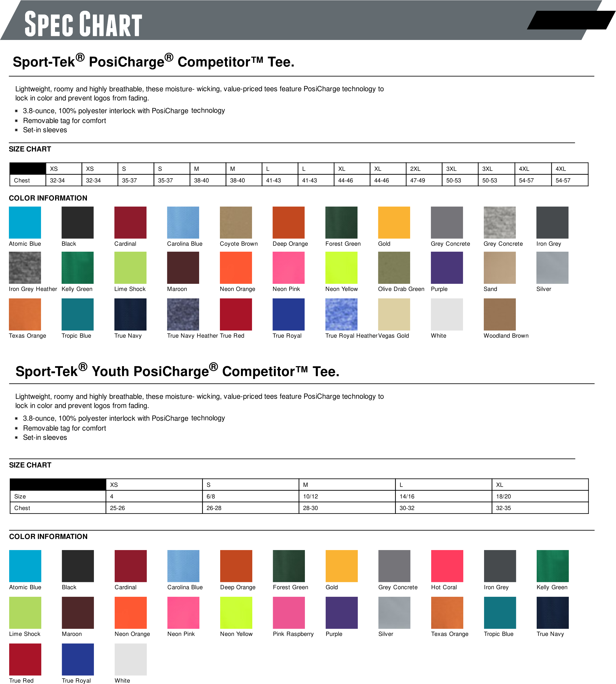Image resolution: width=616 pixels, height=684 pixels.
Task: Select the Youth section Maroon swatch
Action: (78, 613)
